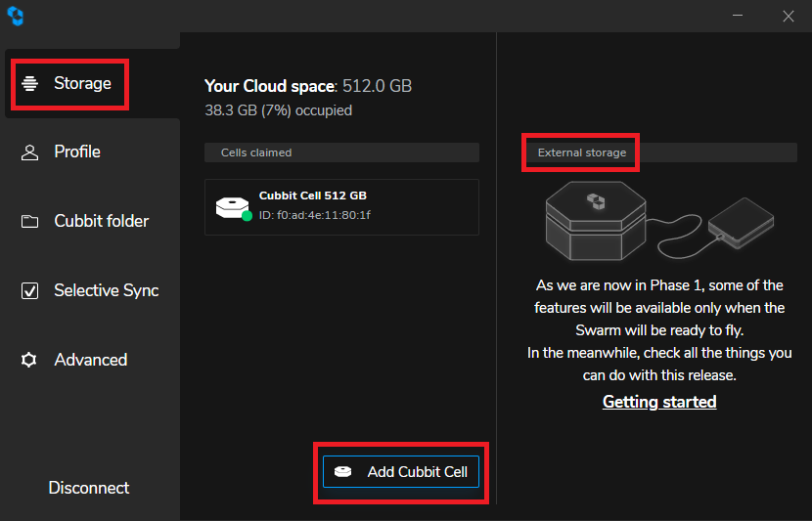Click the Selective Sync checkmark icon
The image size is (812, 521).
pos(29,290)
